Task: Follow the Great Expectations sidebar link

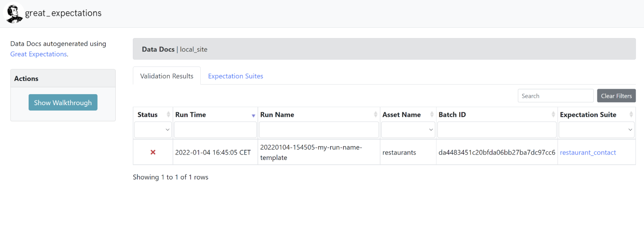Action: [x=39, y=54]
